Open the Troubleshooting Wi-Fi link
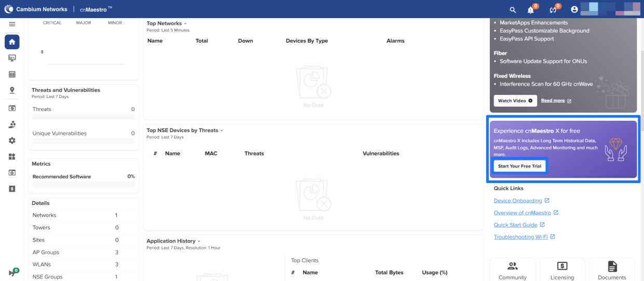The image size is (644, 281). pyautogui.click(x=521, y=237)
